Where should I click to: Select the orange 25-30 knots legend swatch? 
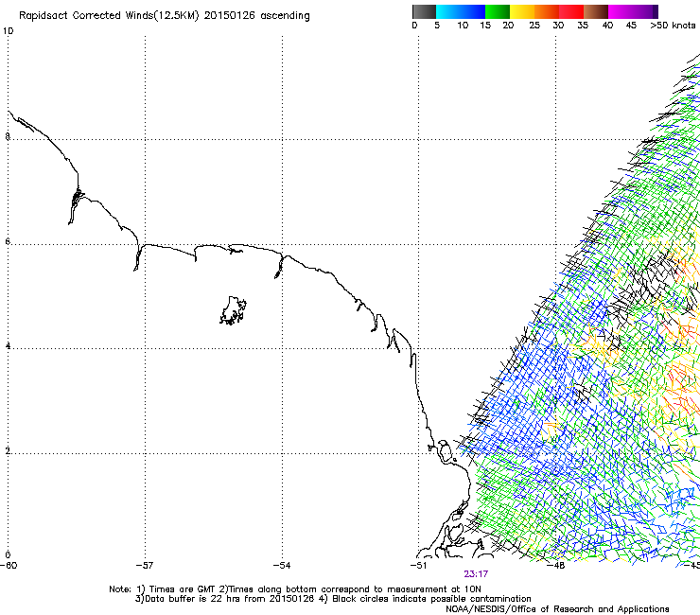tap(547, 11)
